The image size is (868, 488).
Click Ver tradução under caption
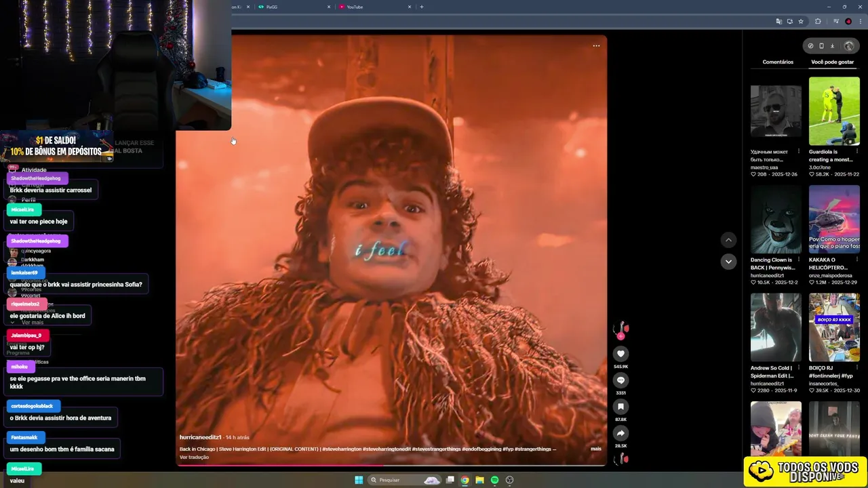point(194,457)
